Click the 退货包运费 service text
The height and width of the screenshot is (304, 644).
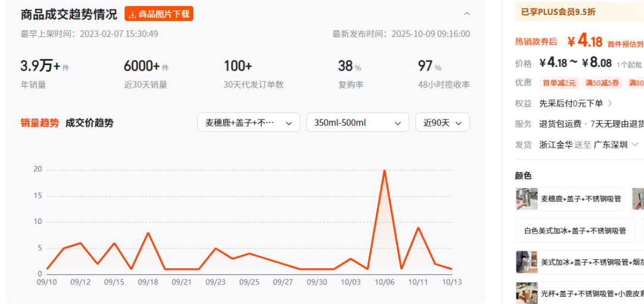pos(560,124)
